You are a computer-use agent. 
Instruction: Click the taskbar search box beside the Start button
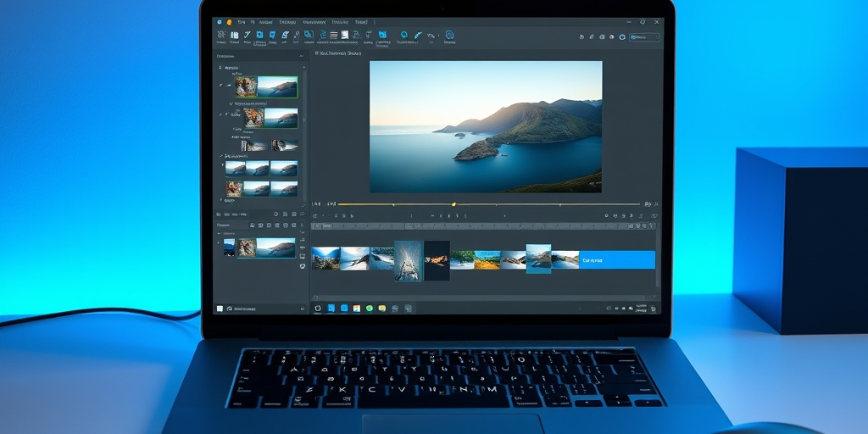point(267,309)
